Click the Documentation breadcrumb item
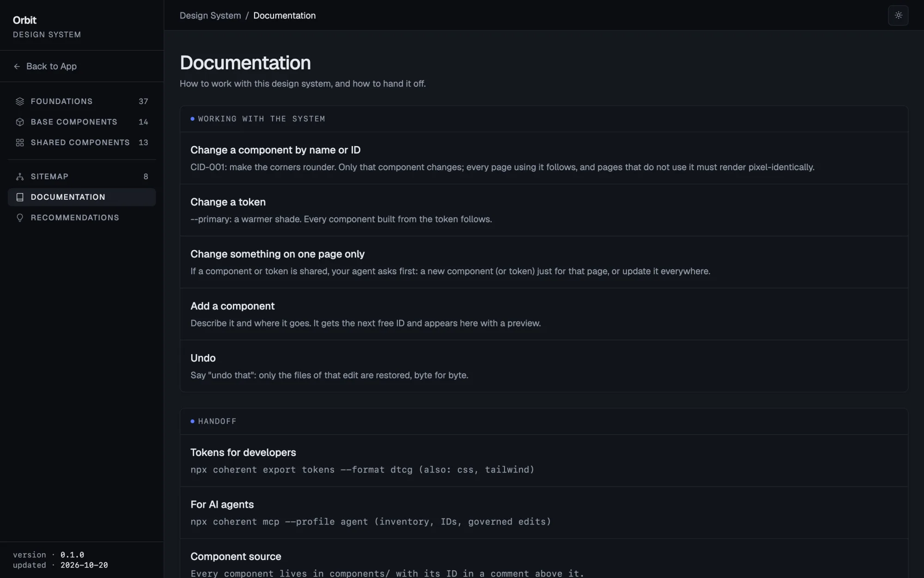The height and width of the screenshot is (578, 924). (x=284, y=15)
